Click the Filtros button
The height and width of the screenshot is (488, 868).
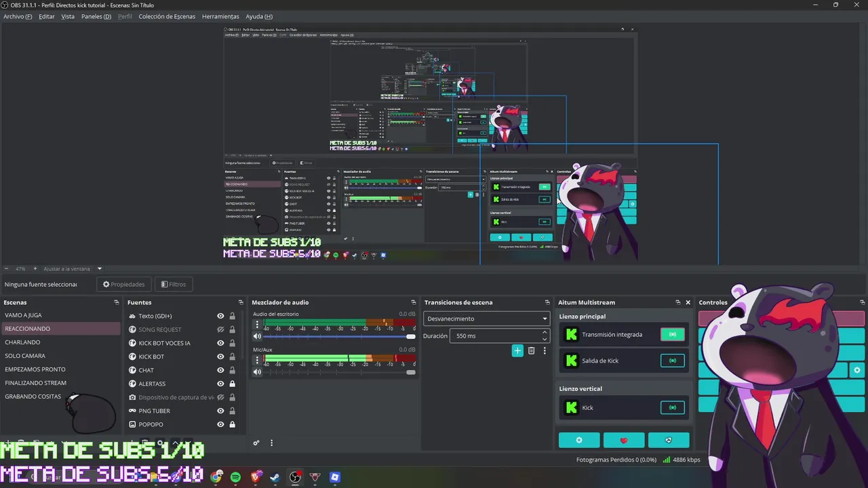pos(174,284)
